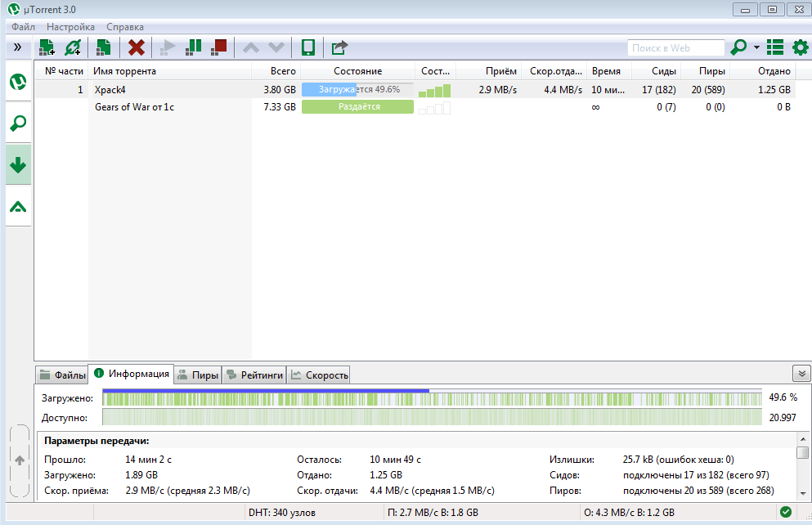The image size is (812, 525).
Task: Click the Share torrent icon
Action: [x=339, y=47]
